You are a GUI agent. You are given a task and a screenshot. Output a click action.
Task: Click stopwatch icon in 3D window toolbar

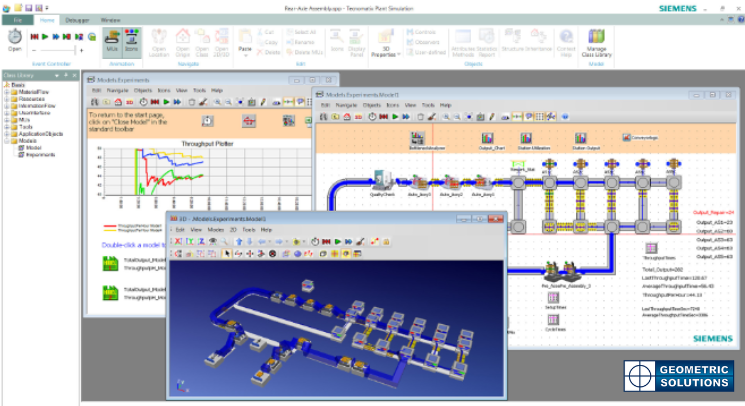(x=315, y=242)
